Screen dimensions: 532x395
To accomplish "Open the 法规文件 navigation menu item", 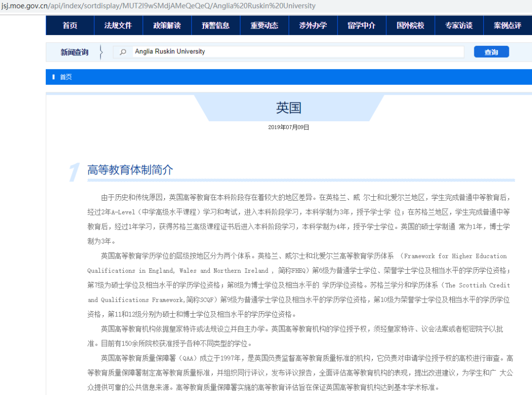I will coord(118,25).
